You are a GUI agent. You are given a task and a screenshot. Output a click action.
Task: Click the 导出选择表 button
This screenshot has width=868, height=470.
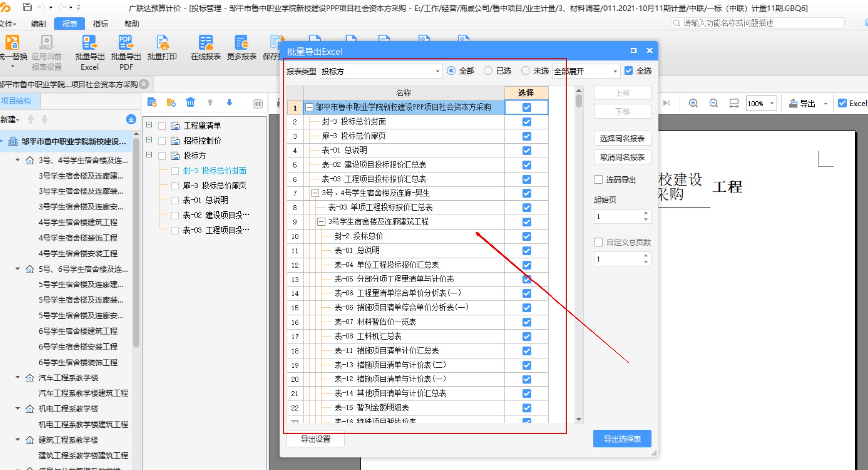[x=622, y=439]
